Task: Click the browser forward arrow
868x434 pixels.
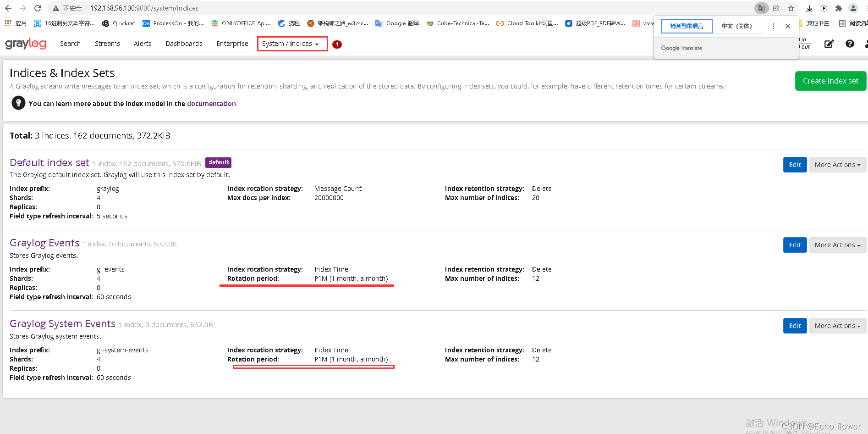Action: click(x=23, y=8)
